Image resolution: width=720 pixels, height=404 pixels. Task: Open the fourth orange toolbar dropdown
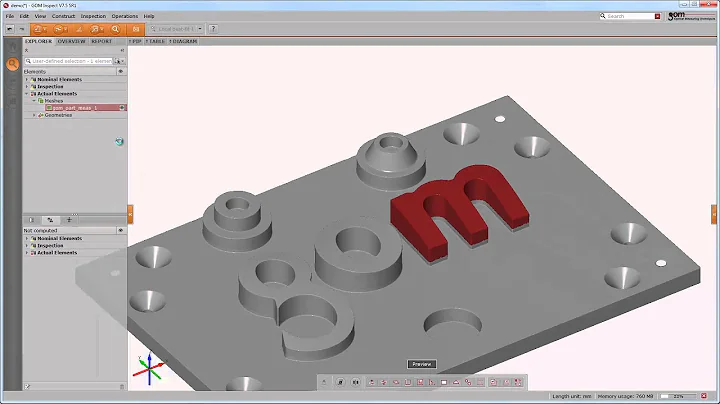tap(102, 29)
